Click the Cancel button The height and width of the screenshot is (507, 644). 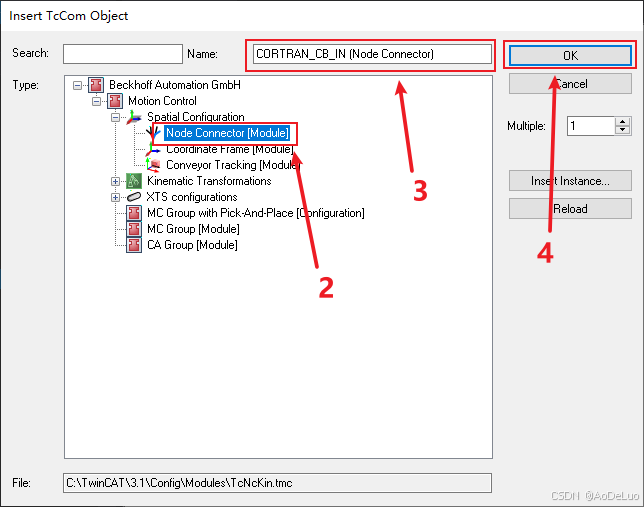[570, 84]
